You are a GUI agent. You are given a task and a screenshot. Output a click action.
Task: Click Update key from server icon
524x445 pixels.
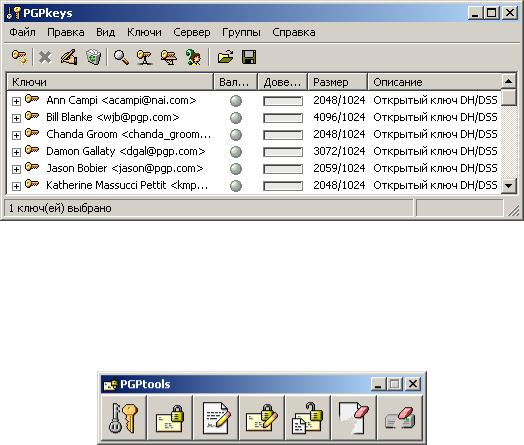(169, 57)
